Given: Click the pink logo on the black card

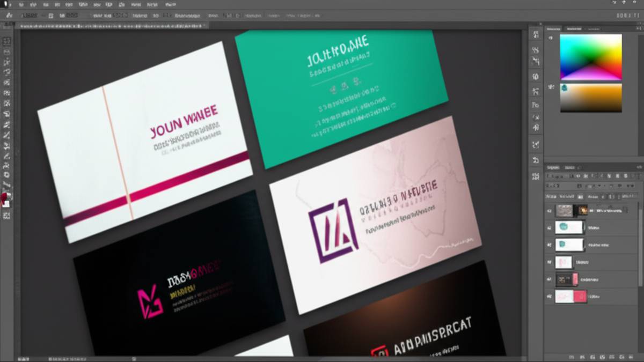Looking at the screenshot, I should 150,302.
